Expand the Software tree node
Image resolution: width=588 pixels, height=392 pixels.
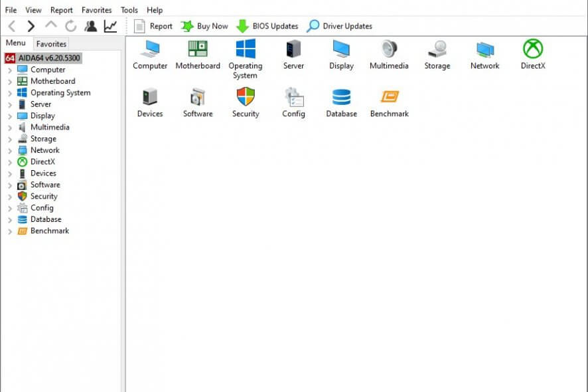click(10, 185)
